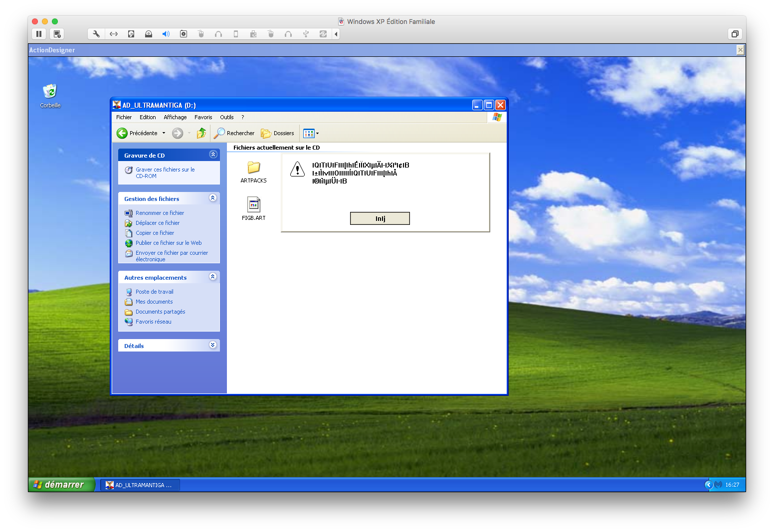This screenshot has width=774, height=532.
Task: Close the ActionDesigner bar with its X
Action: click(x=740, y=50)
